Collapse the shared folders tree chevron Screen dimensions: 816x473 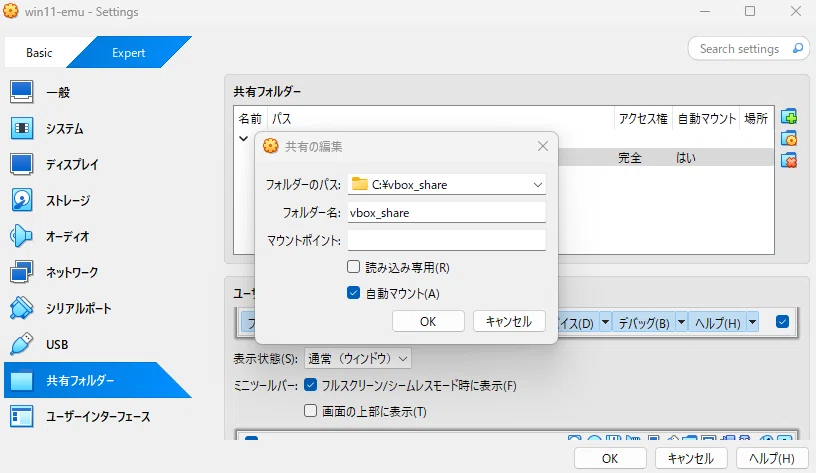coord(243,138)
